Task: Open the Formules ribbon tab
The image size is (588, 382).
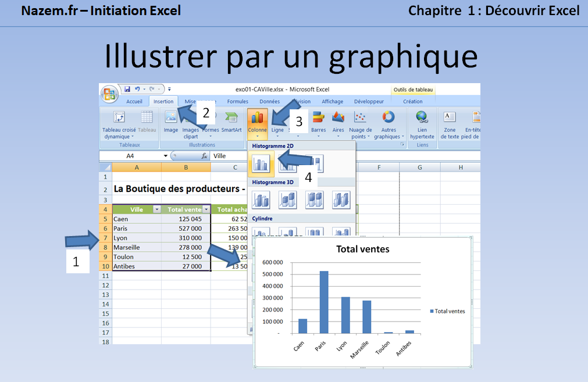Action: pos(237,101)
